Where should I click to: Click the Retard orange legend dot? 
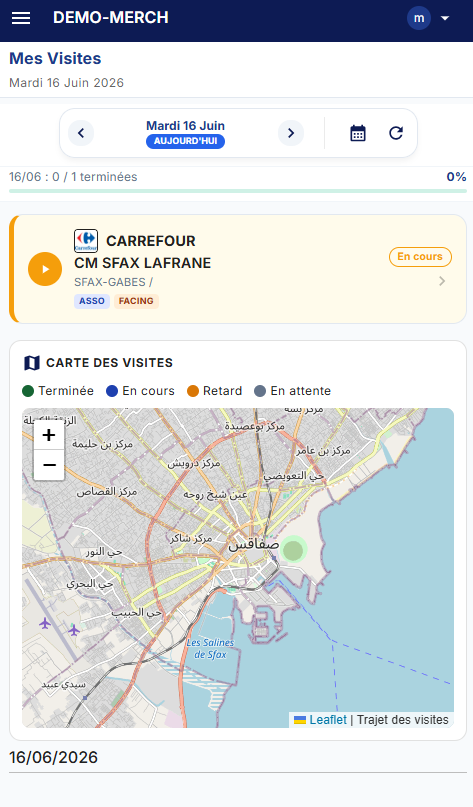click(192, 391)
